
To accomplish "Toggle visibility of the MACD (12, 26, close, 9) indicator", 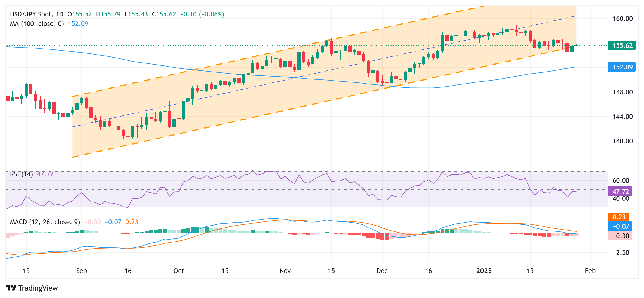I will (x=45, y=222).
